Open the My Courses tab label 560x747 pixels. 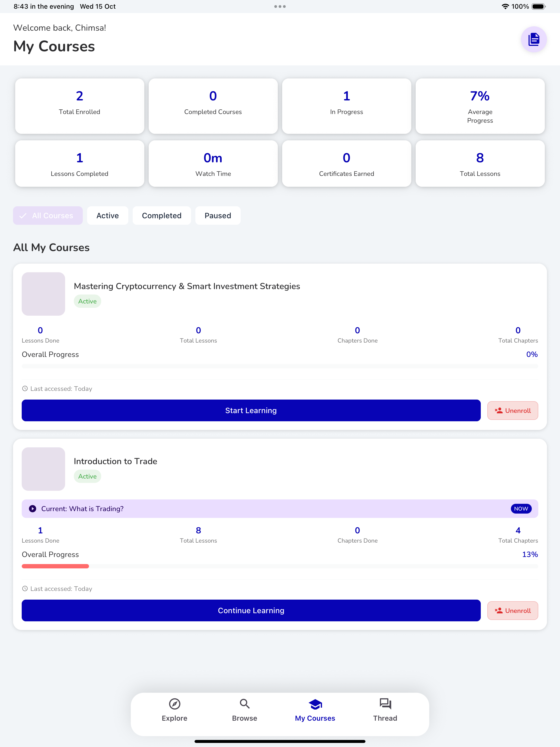click(x=315, y=718)
